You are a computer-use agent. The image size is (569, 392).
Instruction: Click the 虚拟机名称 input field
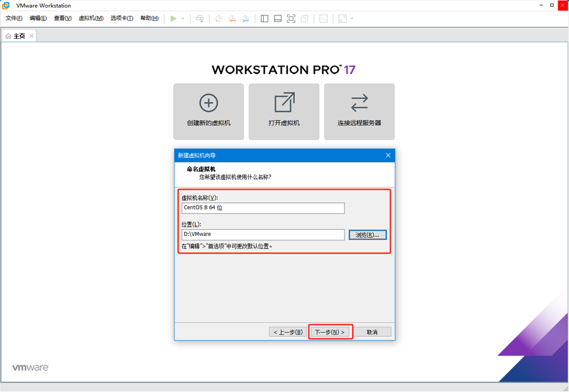tap(263, 208)
